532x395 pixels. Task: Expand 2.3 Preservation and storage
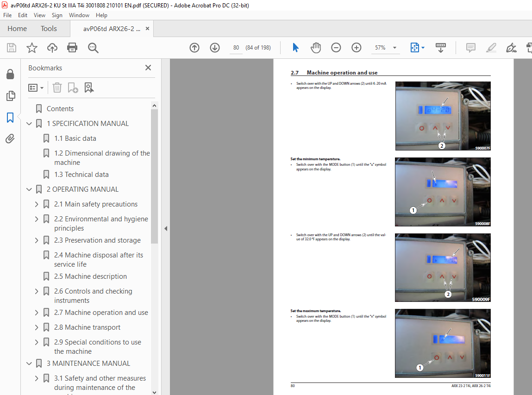point(37,240)
